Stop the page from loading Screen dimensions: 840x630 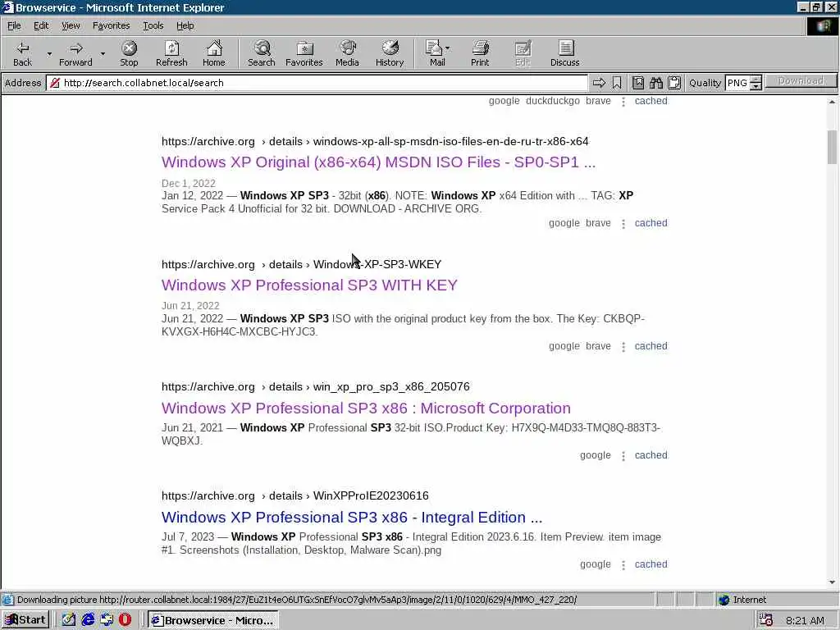click(129, 53)
